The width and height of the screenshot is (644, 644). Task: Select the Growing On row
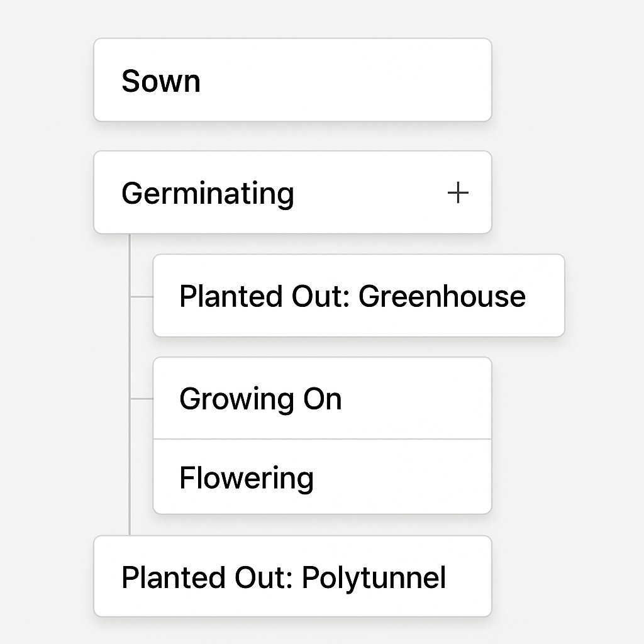322,398
